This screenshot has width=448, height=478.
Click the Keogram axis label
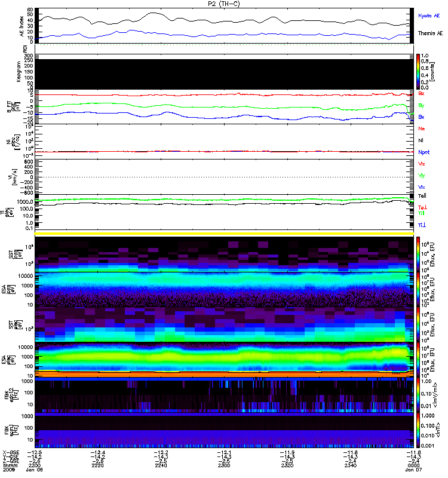coord(19,72)
